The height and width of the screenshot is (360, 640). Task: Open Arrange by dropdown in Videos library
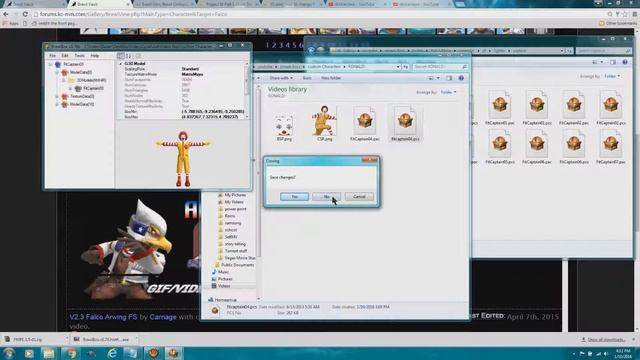448,92
